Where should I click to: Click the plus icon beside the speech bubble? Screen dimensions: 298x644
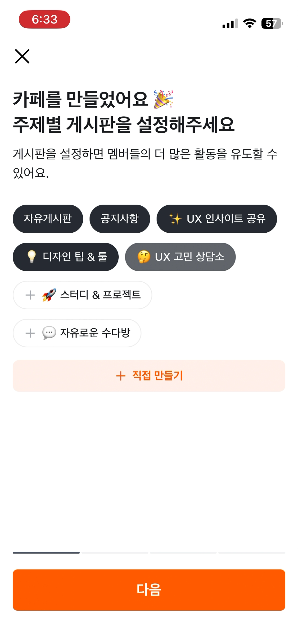pyautogui.click(x=30, y=333)
